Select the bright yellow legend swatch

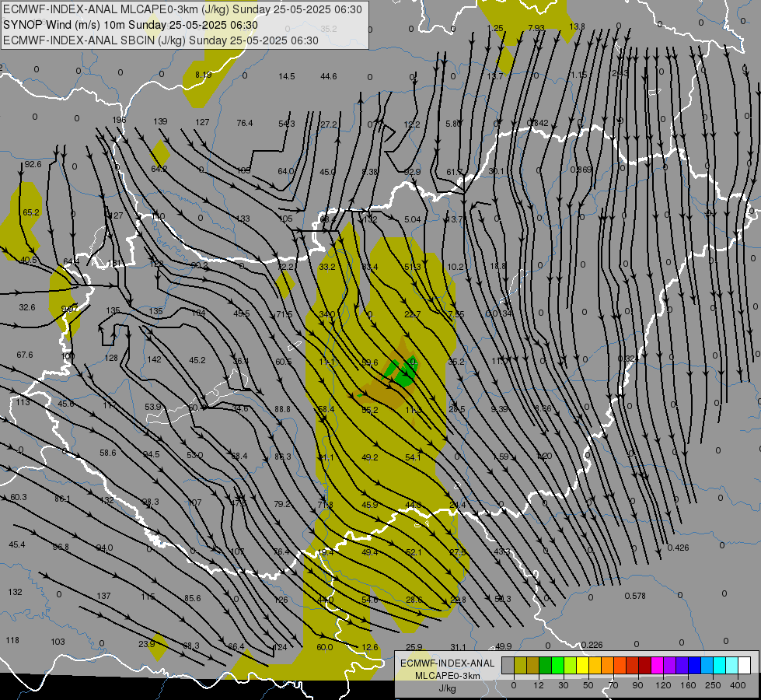tap(582, 665)
